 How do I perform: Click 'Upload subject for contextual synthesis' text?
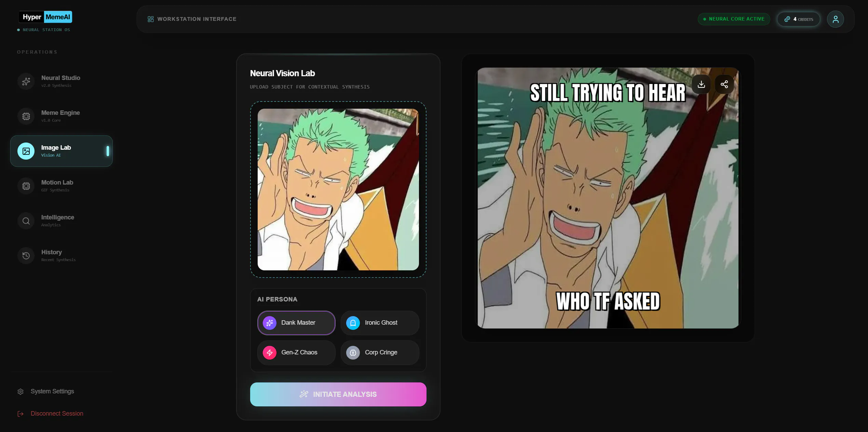pyautogui.click(x=310, y=87)
